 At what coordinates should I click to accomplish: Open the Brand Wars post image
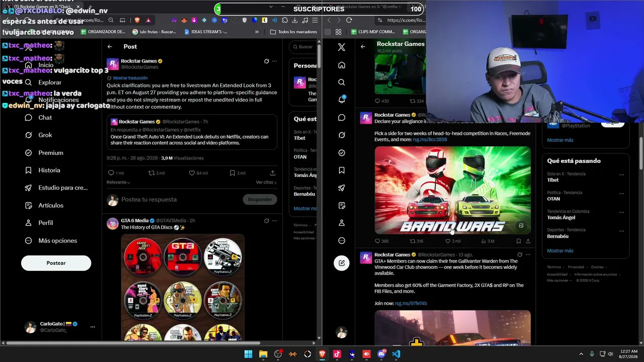pos(452,191)
